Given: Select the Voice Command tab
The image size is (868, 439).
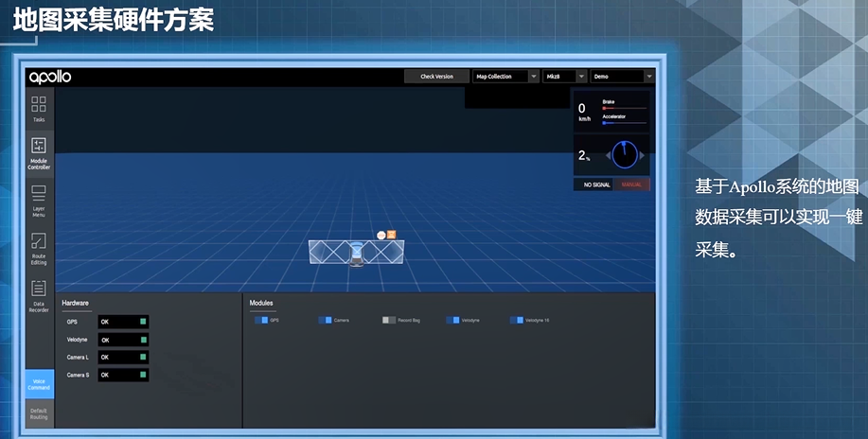Looking at the screenshot, I should [39, 384].
